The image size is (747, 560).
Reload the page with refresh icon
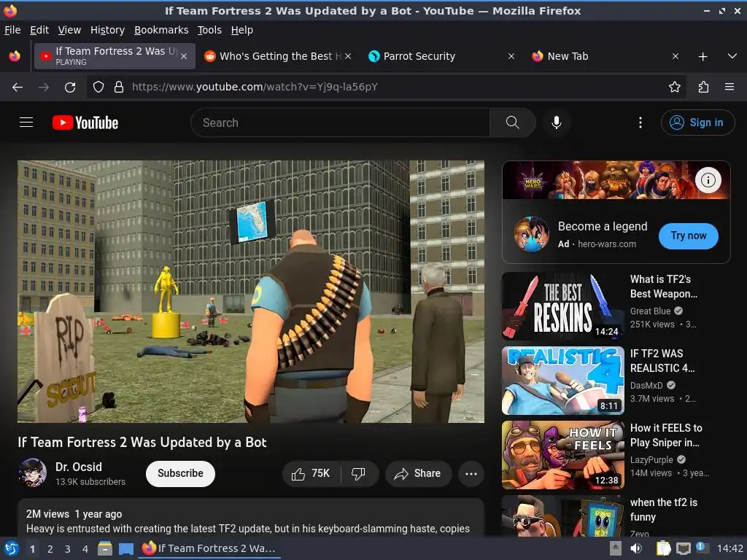pyautogui.click(x=70, y=87)
